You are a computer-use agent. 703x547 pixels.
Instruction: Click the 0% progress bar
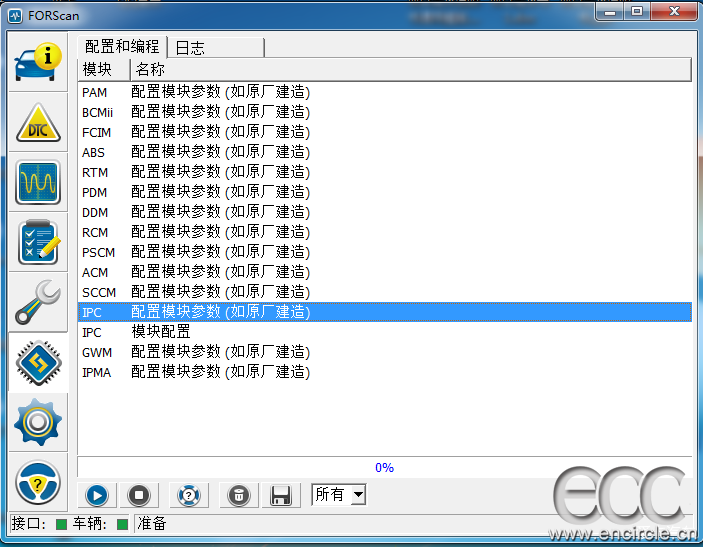tap(385, 468)
